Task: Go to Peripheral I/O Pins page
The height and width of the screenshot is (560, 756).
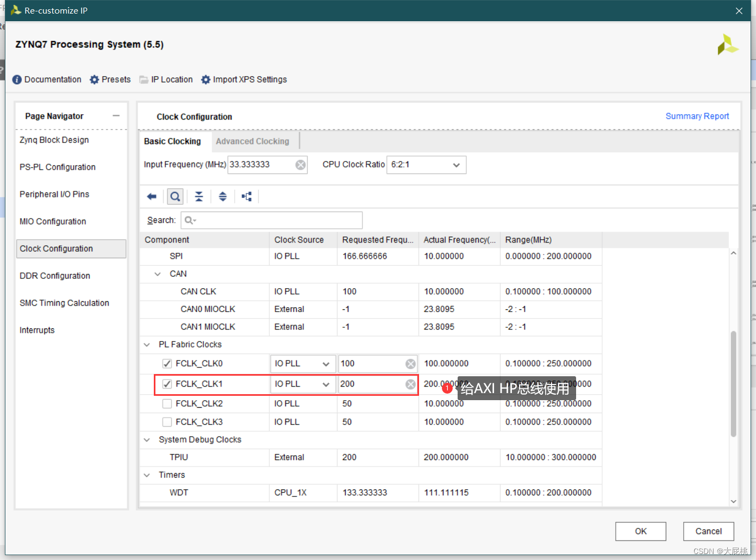Action: 54,194
